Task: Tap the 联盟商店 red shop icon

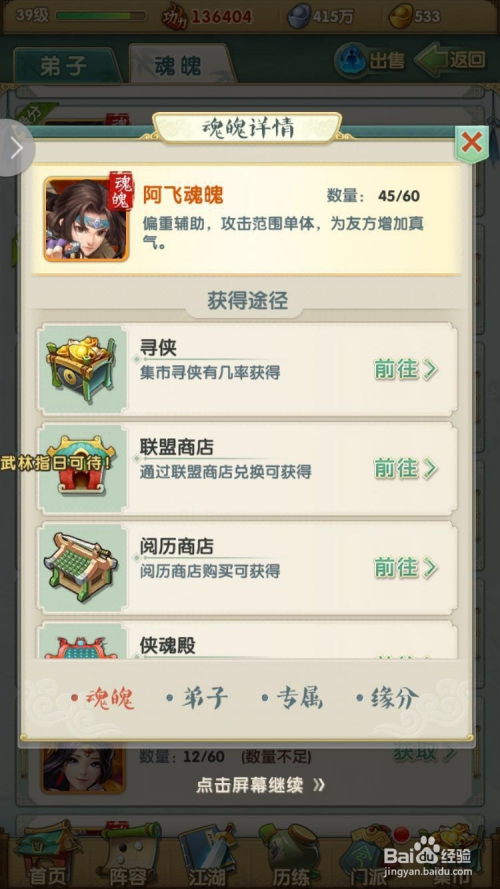Action: pos(82,469)
